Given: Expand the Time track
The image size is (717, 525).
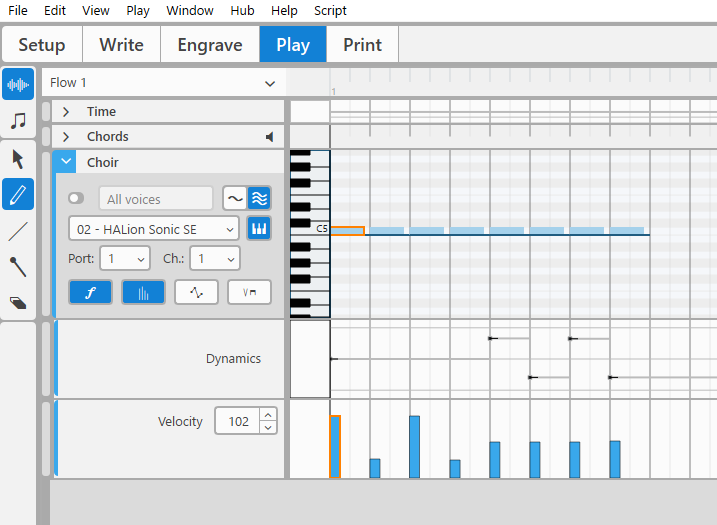Looking at the screenshot, I should pos(66,112).
